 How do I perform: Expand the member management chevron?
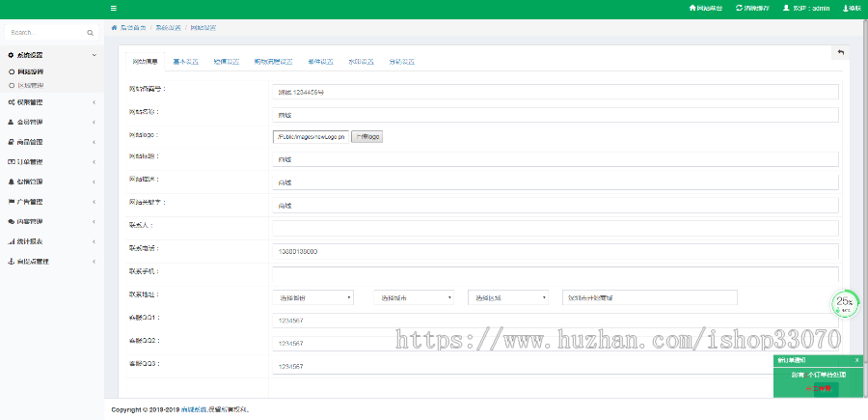95,122
